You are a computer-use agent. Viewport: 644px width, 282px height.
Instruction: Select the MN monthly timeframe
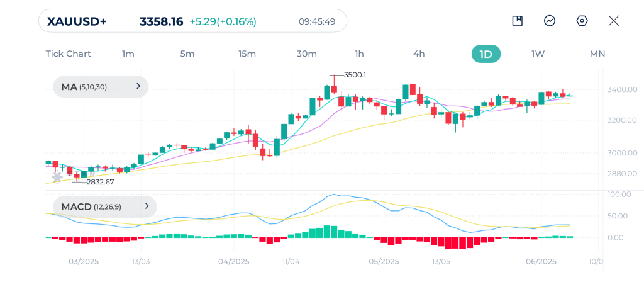click(x=597, y=54)
